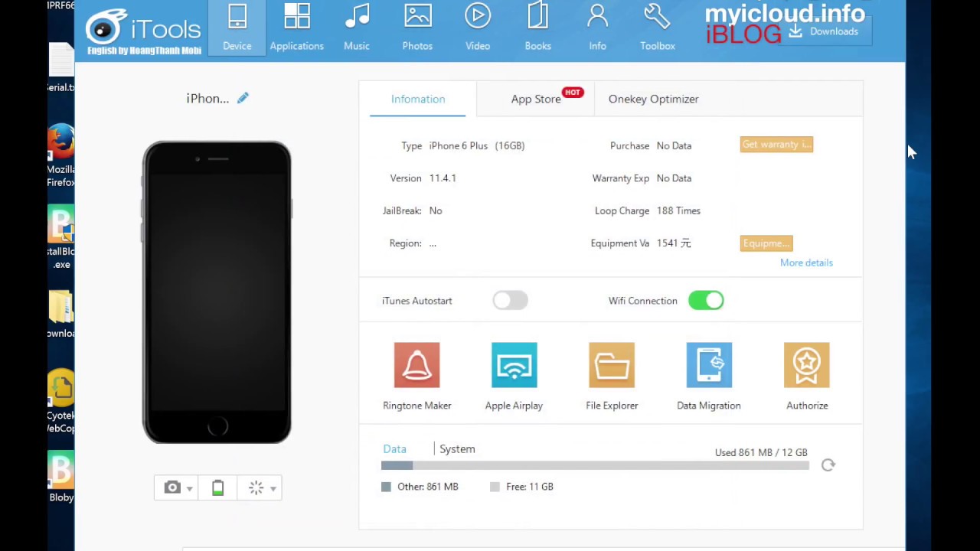Open the More details link

click(x=806, y=262)
